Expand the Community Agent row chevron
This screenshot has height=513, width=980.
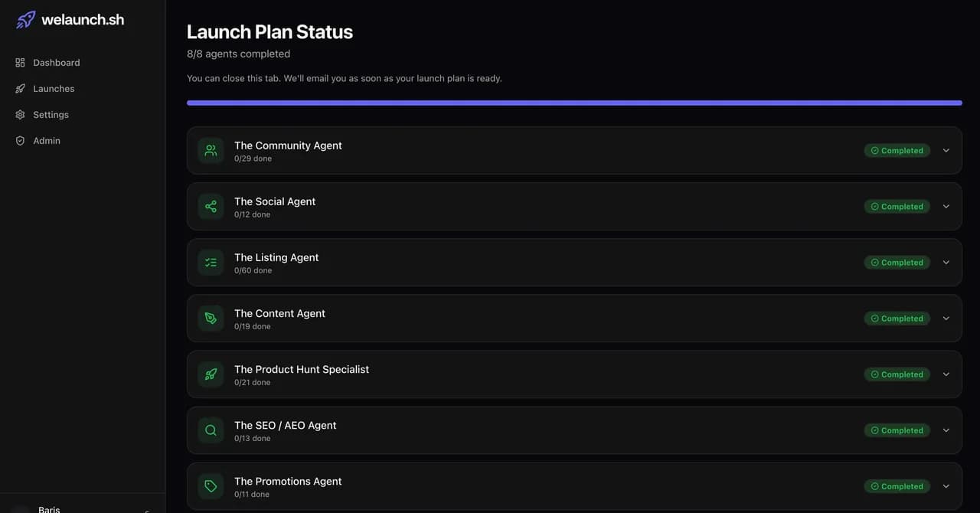pos(946,151)
